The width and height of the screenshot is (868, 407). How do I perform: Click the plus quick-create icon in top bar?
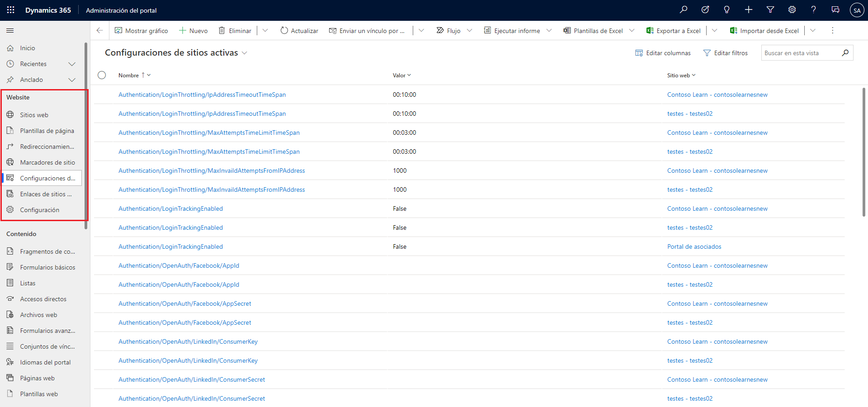749,10
